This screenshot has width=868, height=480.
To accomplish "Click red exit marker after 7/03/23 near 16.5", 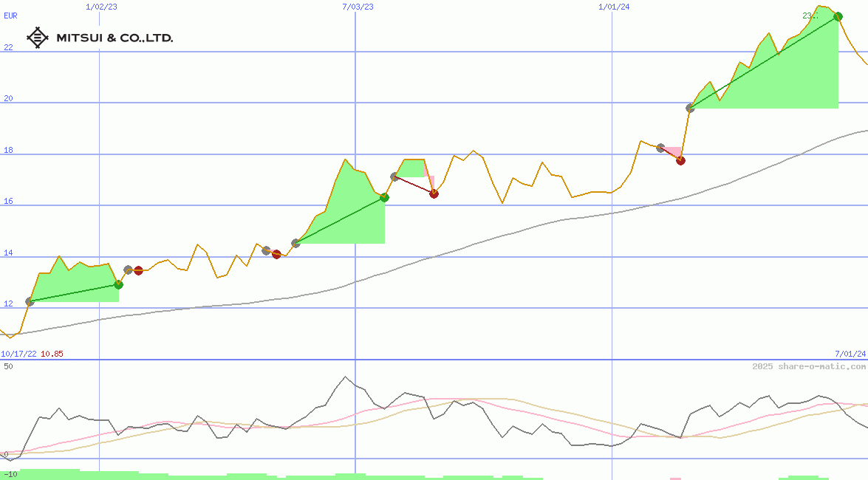I will 434,193.
